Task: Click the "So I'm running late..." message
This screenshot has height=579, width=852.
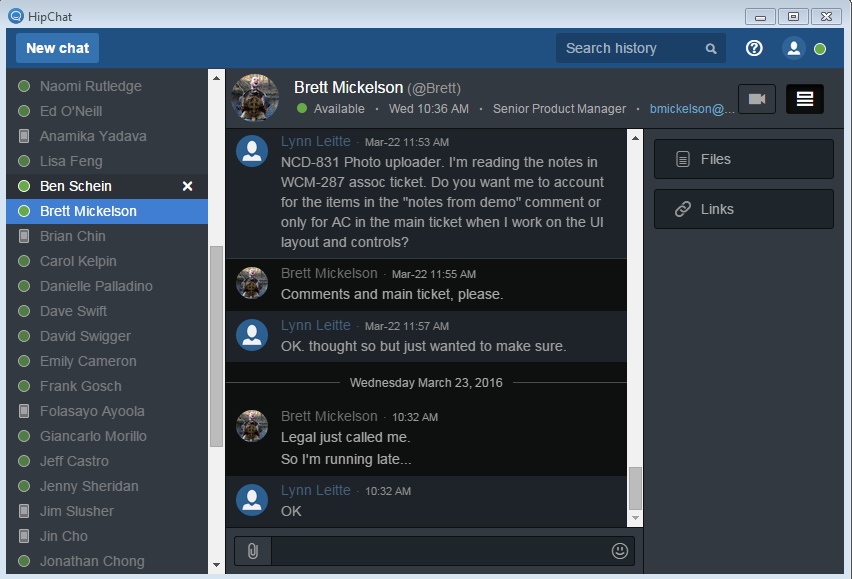Action: (x=346, y=460)
